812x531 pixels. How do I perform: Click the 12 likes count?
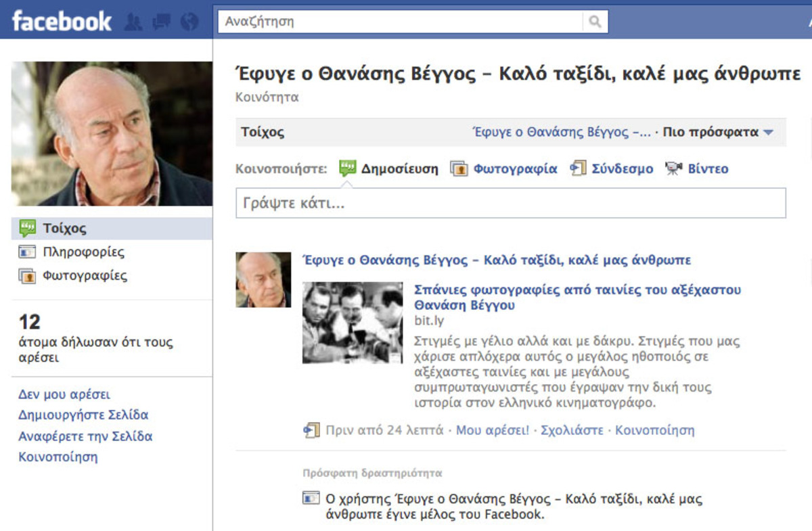click(x=30, y=322)
